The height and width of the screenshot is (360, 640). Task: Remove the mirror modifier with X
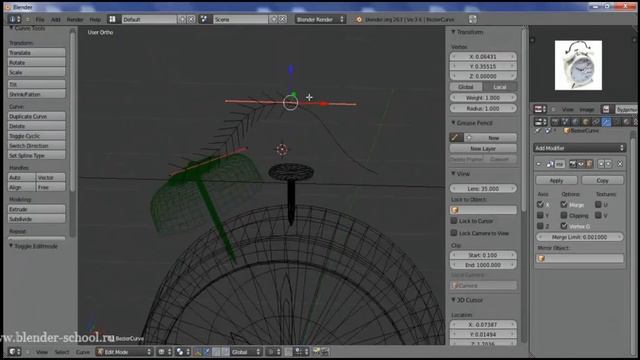click(x=620, y=164)
